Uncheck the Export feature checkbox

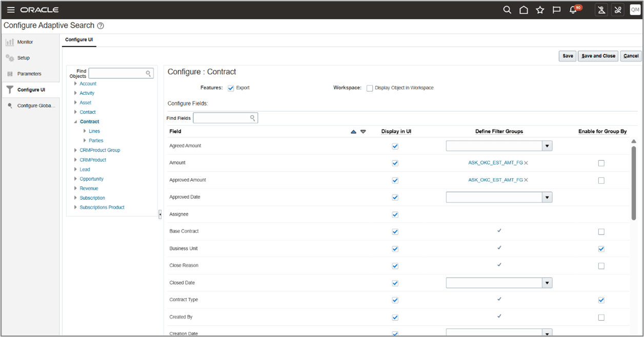[230, 87]
